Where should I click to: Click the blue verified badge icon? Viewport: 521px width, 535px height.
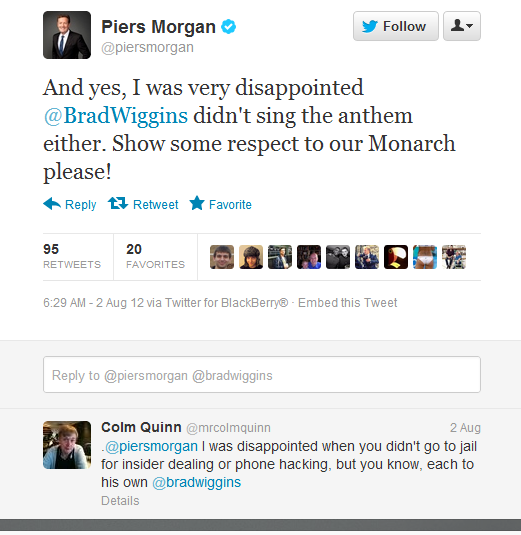[x=228, y=27]
